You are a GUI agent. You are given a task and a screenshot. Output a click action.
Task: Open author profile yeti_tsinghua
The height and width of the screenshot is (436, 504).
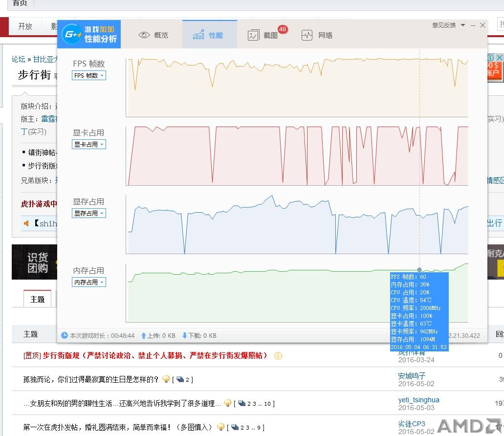point(418,400)
